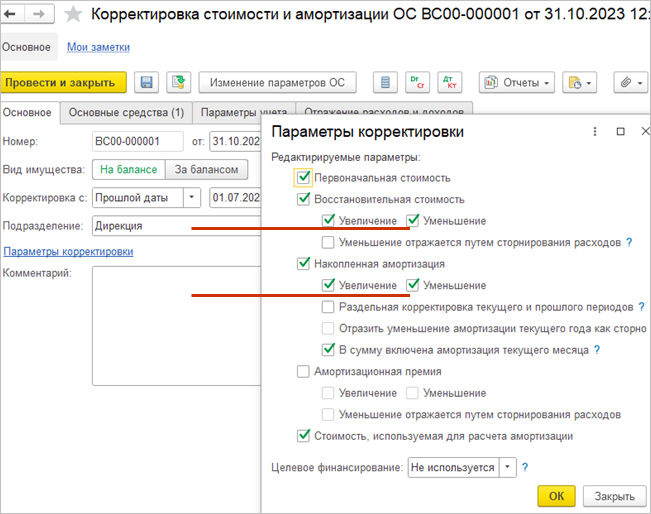The width and height of the screenshot is (651, 514).
Task: Open the Мои заметки section
Action: [x=98, y=47]
